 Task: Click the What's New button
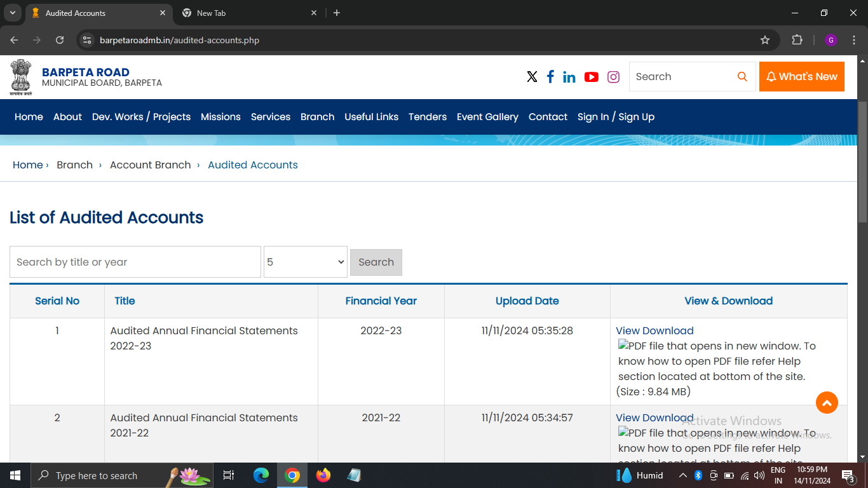coord(801,77)
